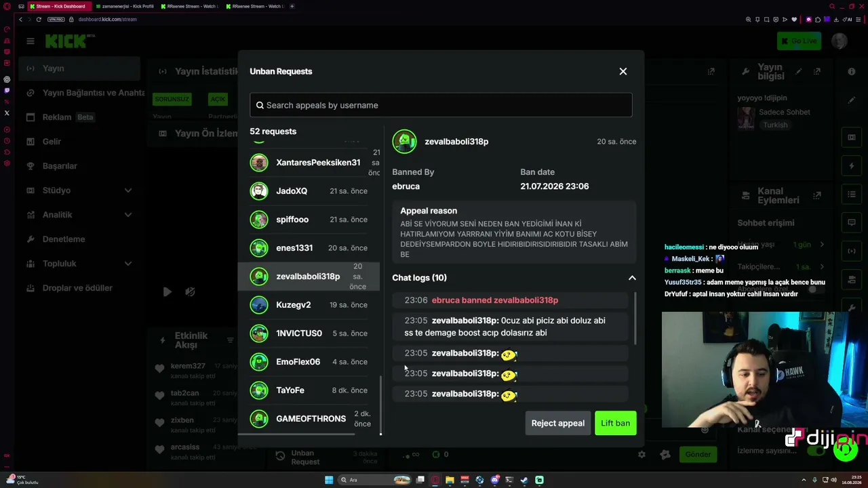Open Denetleme in the sidebar
868x488 pixels.
79,239
